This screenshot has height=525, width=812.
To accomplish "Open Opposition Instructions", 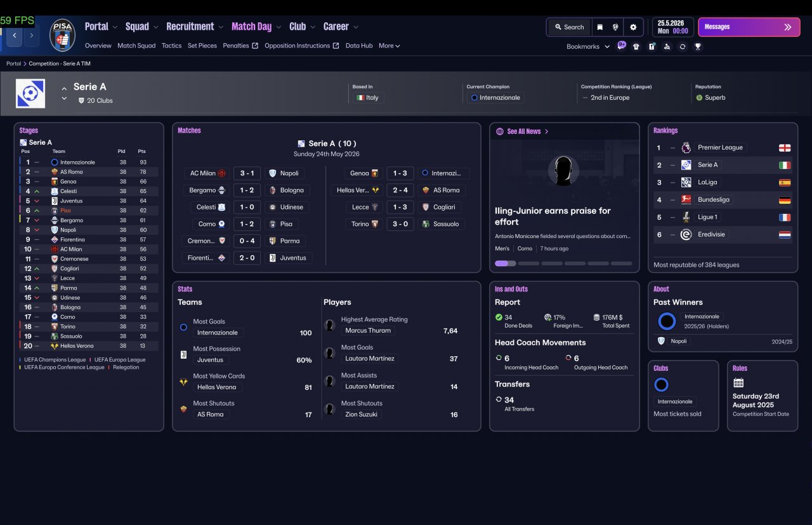I will click(x=302, y=46).
